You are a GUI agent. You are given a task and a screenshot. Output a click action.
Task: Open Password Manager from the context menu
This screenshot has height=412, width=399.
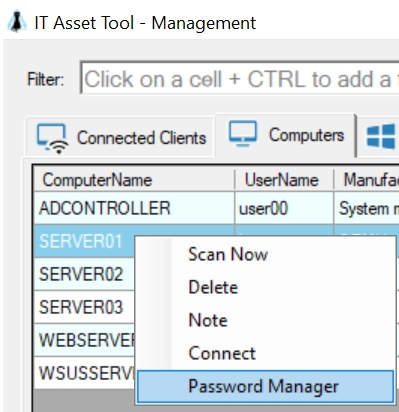click(266, 386)
